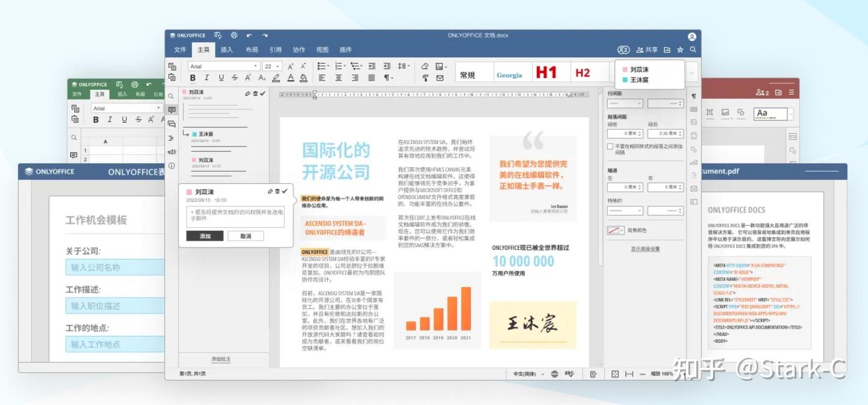Open the 背景颜色 swatch in the right panel

tap(615, 230)
